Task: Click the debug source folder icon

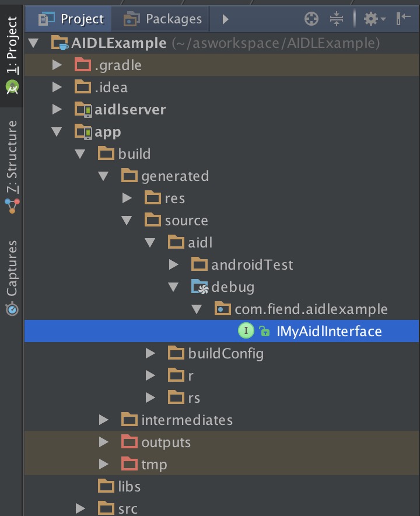Action: click(x=199, y=287)
